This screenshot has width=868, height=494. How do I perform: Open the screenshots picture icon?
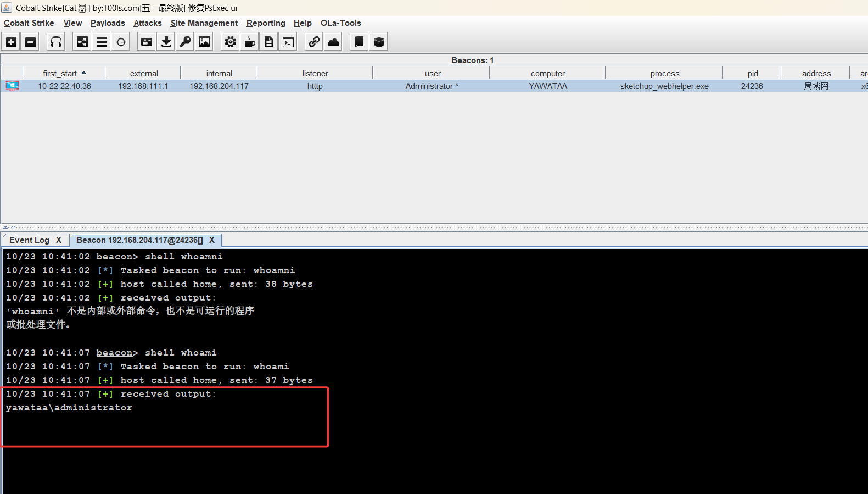tap(204, 42)
